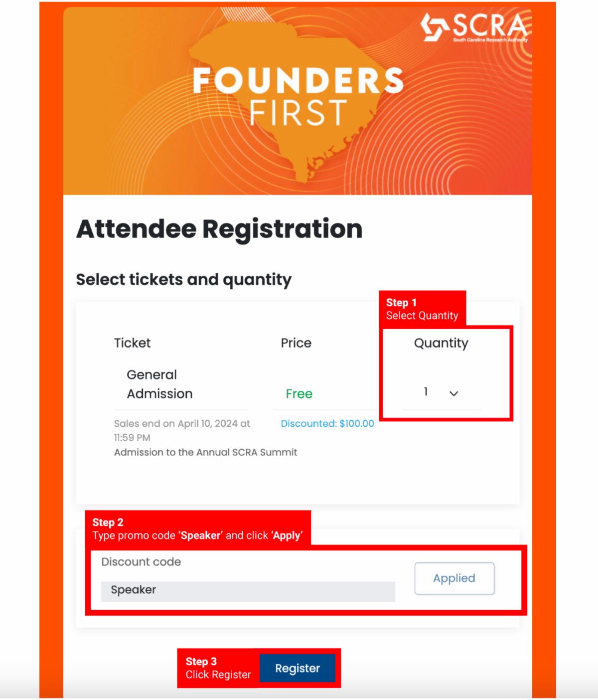Click the Step 2 red instruction banner

[x=199, y=529]
